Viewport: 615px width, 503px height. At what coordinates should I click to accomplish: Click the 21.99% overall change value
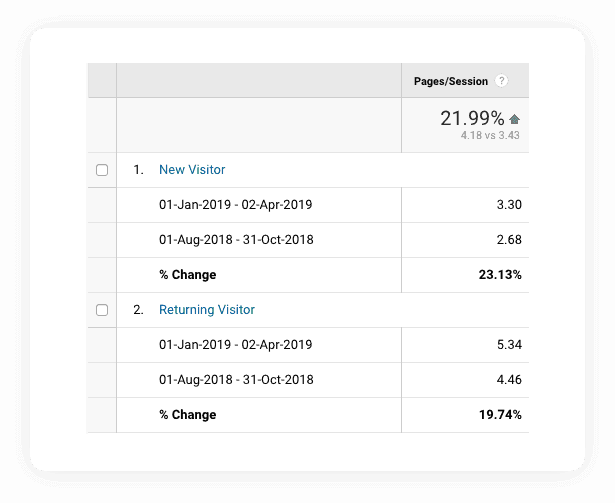[x=472, y=118]
